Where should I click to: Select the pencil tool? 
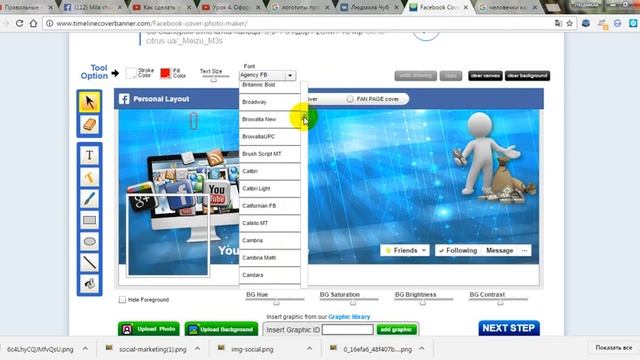coord(89,178)
